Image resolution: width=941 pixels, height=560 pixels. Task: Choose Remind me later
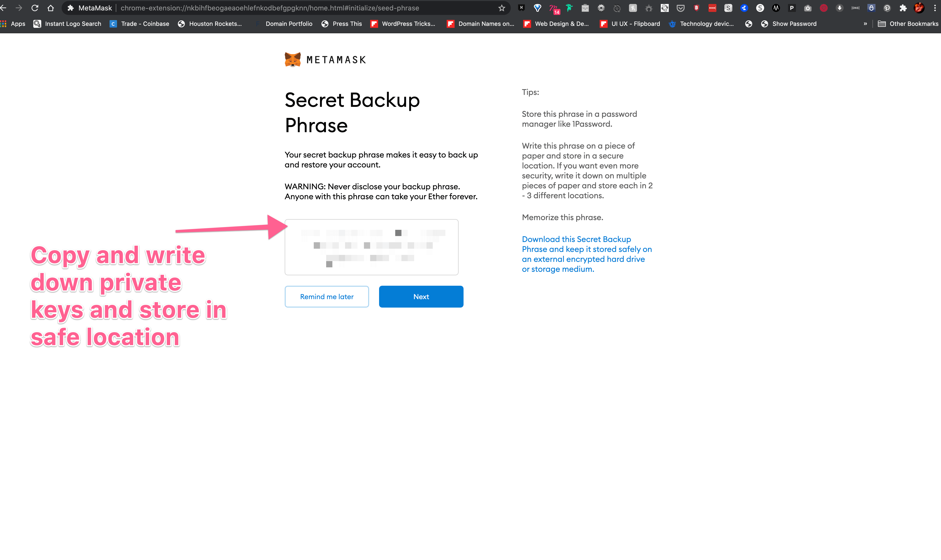tap(327, 297)
